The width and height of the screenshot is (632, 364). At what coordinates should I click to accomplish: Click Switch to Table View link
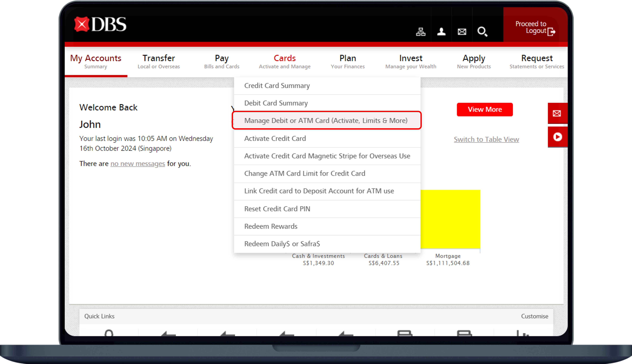click(x=486, y=140)
